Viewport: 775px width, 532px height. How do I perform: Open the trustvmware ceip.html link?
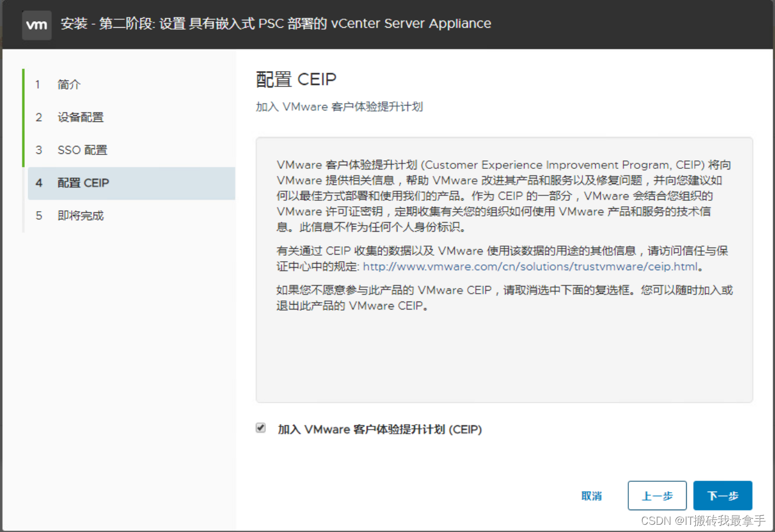pyautogui.click(x=530, y=266)
